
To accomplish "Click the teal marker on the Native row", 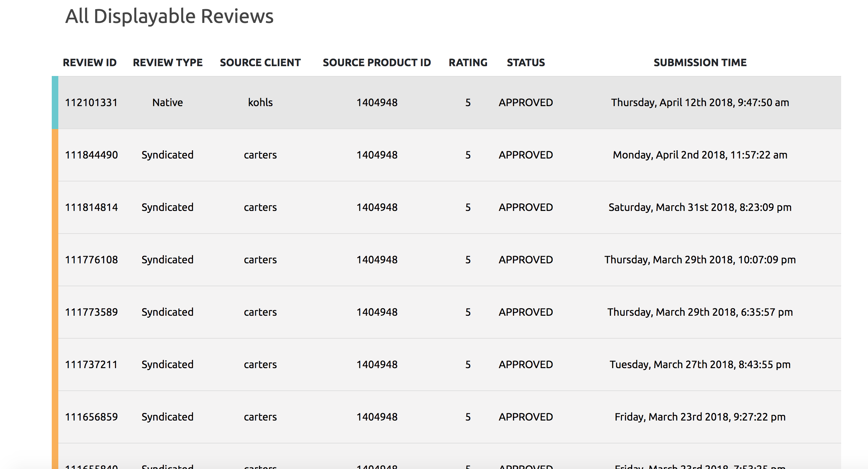I will pos(55,103).
